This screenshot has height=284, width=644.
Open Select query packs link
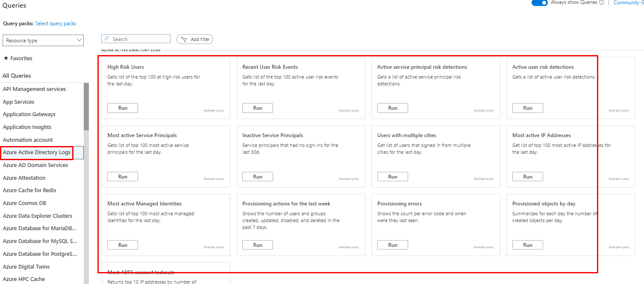click(x=56, y=23)
